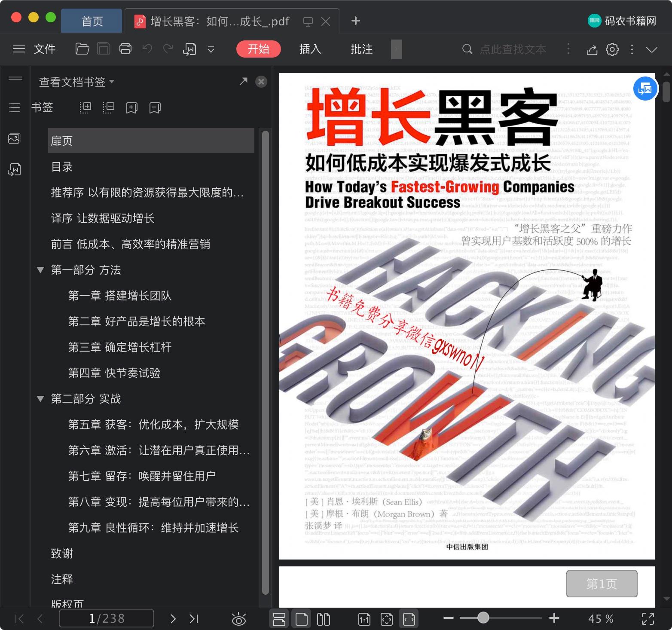Viewport: 672px width, 630px height.
Task: Select the 开始 tab
Action: pos(259,49)
